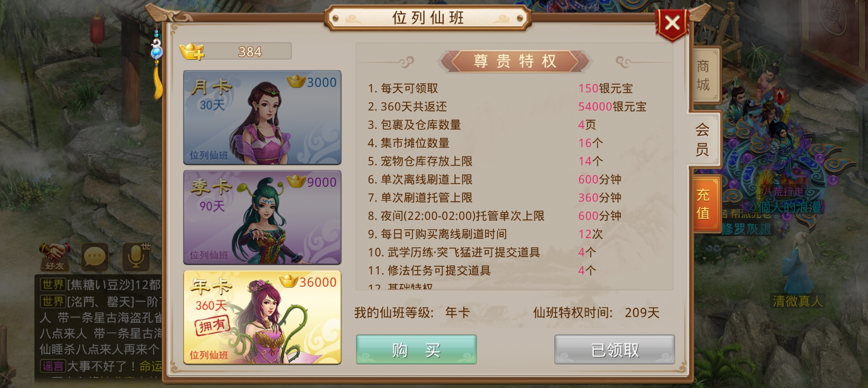Close the 位列仙班 dialog with red X
The height and width of the screenshot is (388, 868).
(671, 23)
